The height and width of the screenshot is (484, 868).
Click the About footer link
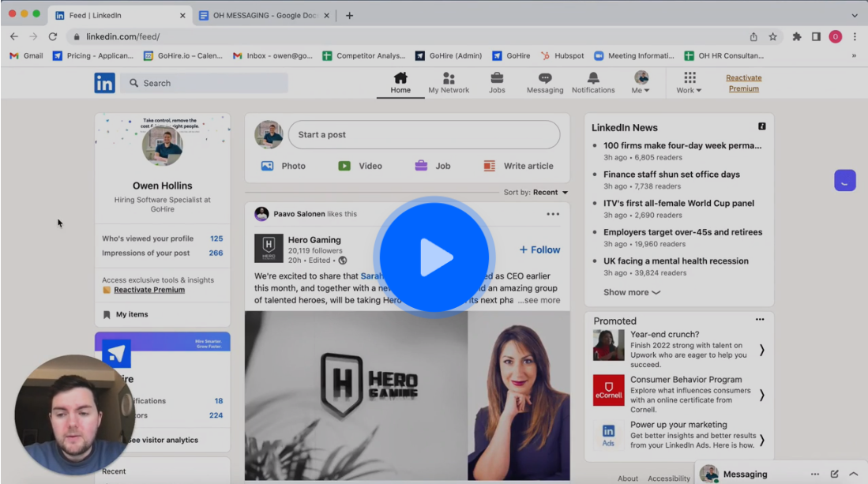(x=628, y=478)
